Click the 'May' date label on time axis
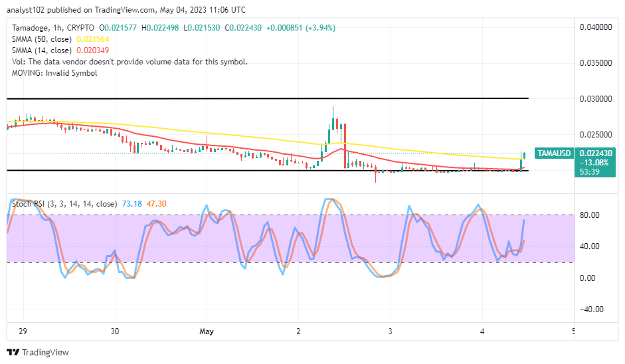This screenshot has height=364, width=625. [206, 330]
